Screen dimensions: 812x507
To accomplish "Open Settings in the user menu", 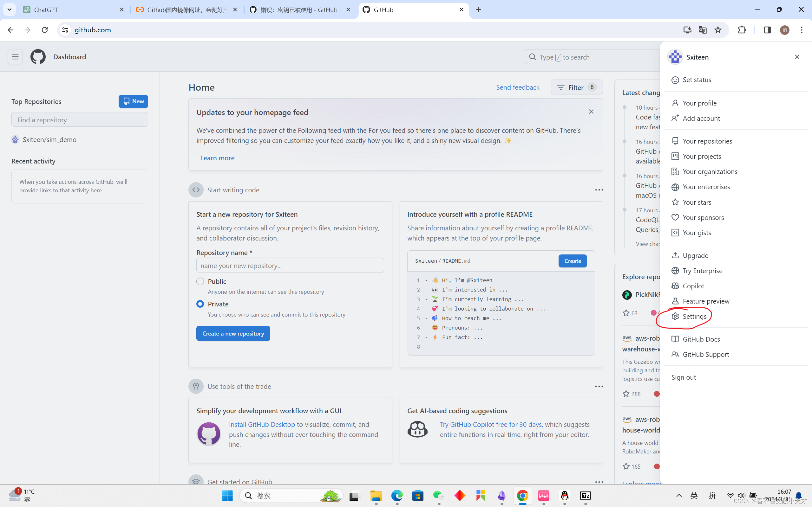I will [x=694, y=316].
